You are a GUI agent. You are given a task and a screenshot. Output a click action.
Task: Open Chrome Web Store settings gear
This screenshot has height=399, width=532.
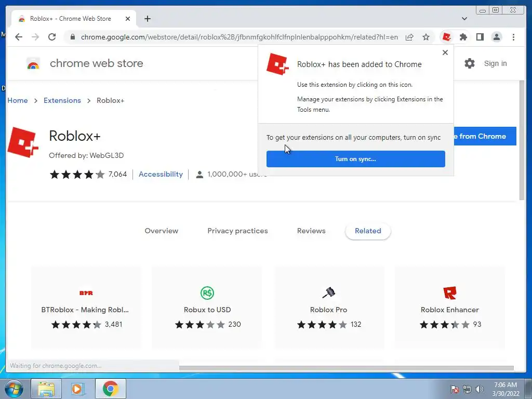click(x=470, y=63)
